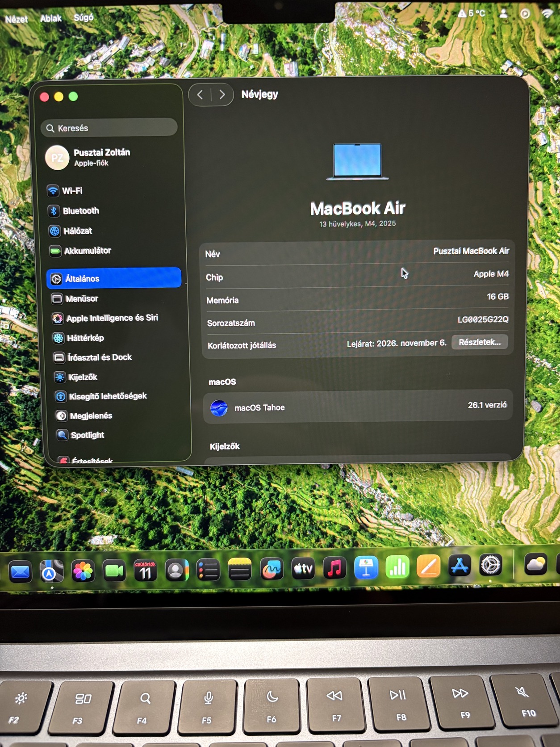The width and height of the screenshot is (560, 747).
Task: Click the Wi-Fi status icon in menu bar
Action: 547,13
